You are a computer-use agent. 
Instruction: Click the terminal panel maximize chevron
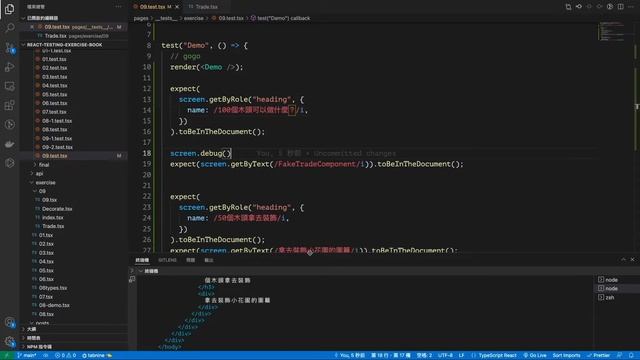[x=623, y=260]
